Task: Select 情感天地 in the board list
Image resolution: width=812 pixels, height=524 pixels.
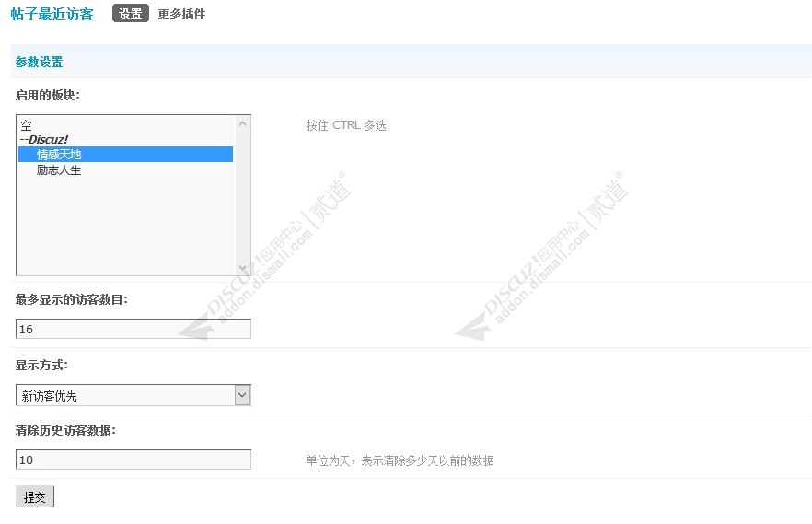Action: (x=125, y=155)
